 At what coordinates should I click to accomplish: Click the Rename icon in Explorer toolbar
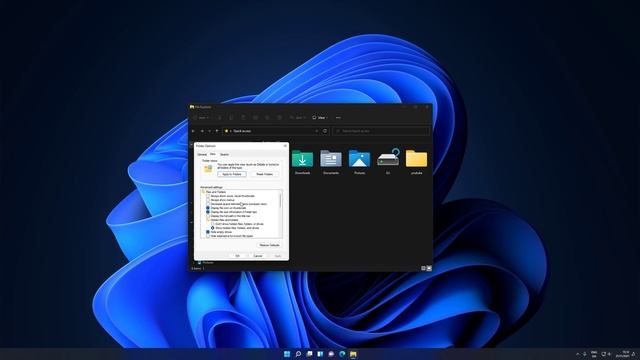tap(256, 118)
